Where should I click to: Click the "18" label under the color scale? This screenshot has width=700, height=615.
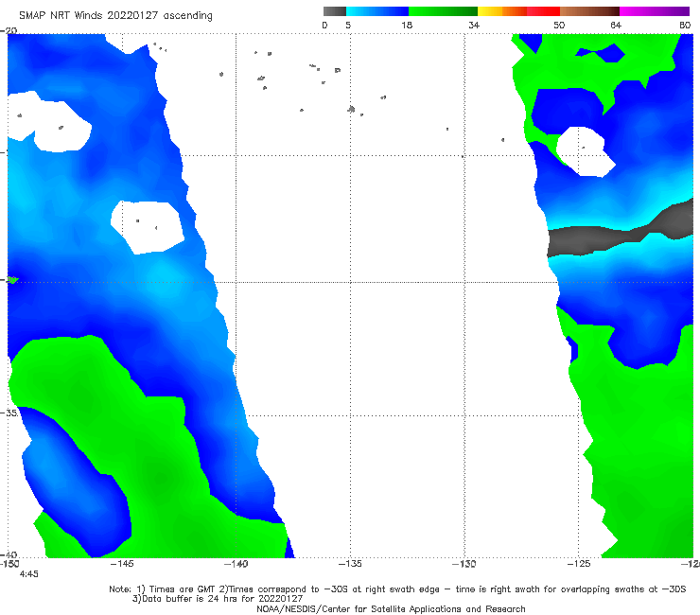(407, 25)
